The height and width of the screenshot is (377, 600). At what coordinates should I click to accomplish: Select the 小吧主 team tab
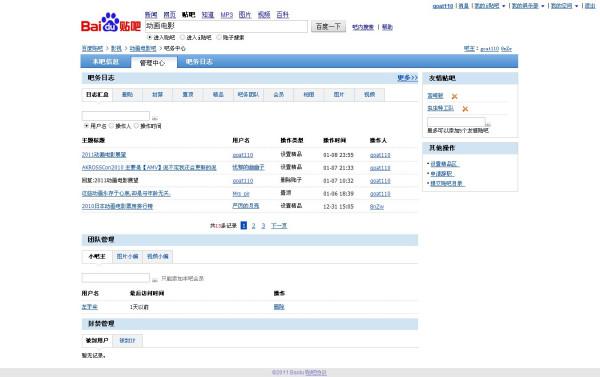coord(97,256)
